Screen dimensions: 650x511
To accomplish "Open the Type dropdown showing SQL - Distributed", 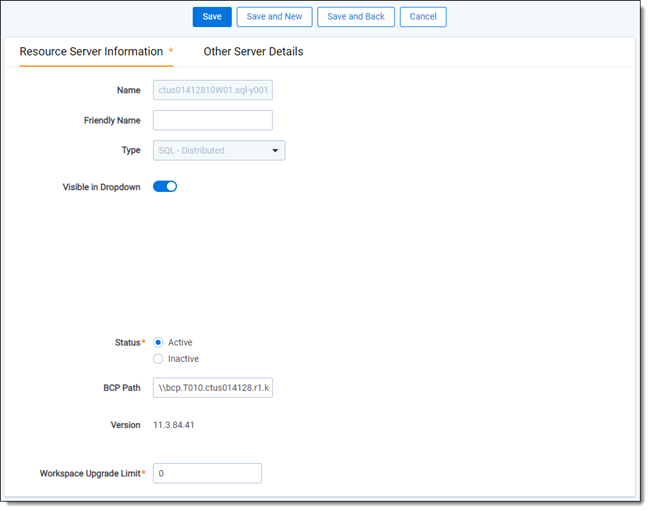I will point(218,150).
